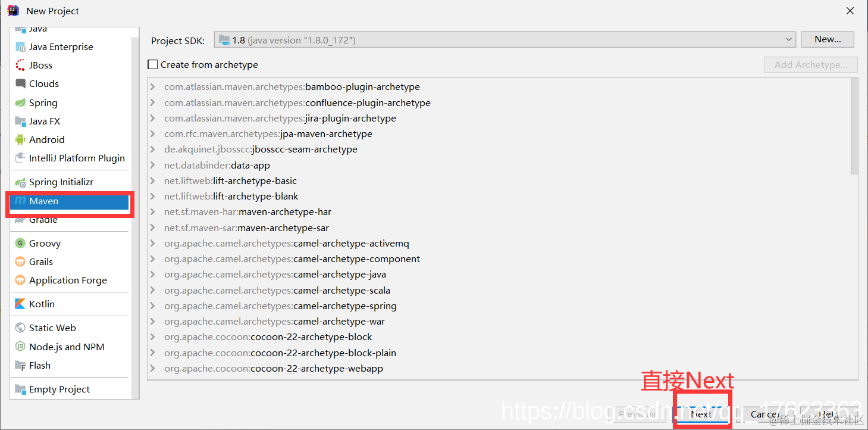This screenshot has height=430, width=868.
Task: Select camel-archetype-war row
Action: tap(499, 322)
